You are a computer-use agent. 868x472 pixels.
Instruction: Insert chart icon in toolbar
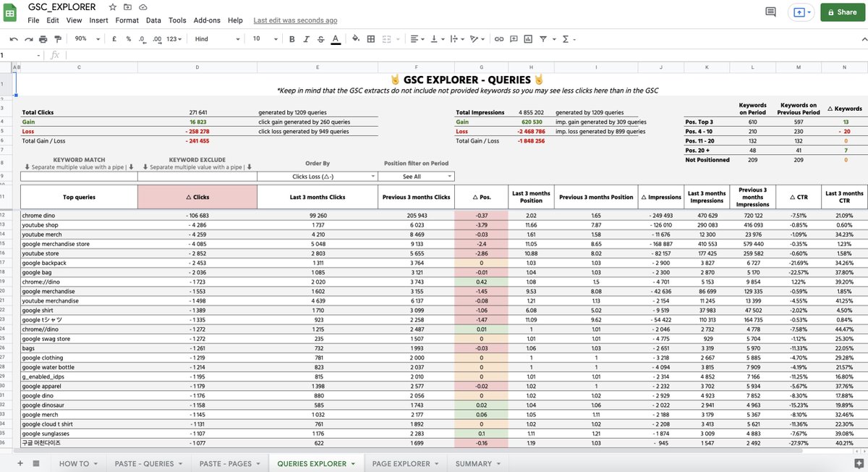pos(528,39)
